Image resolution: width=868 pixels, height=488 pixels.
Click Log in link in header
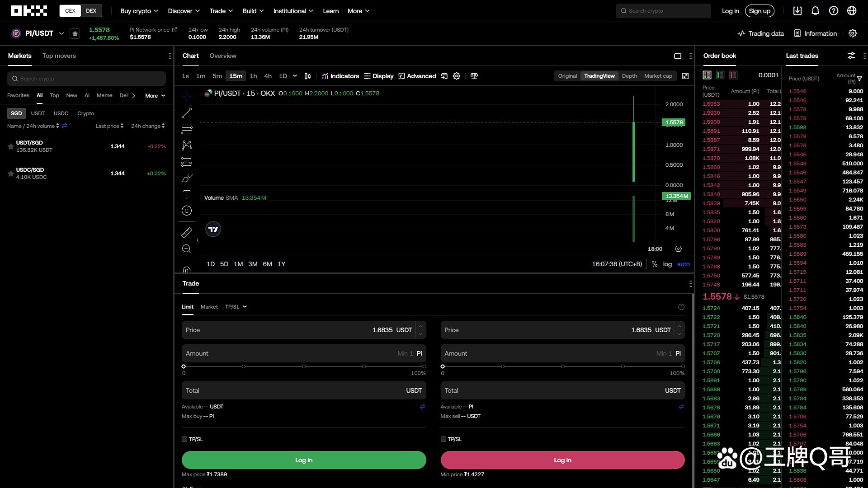730,11
